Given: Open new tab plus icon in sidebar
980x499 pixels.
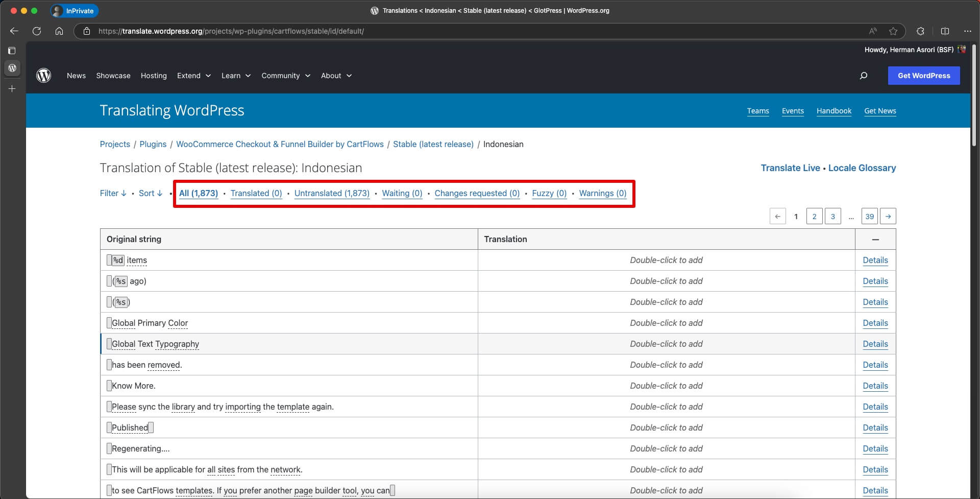Looking at the screenshot, I should tap(12, 89).
